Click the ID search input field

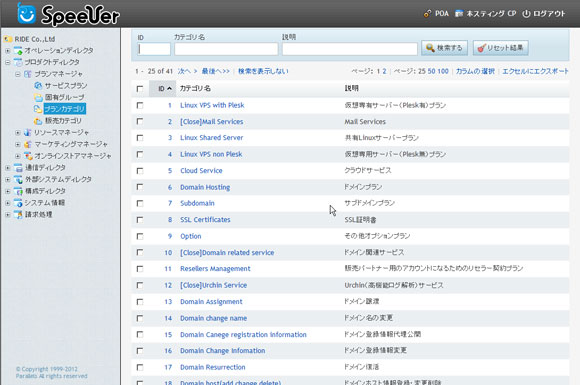[154, 49]
